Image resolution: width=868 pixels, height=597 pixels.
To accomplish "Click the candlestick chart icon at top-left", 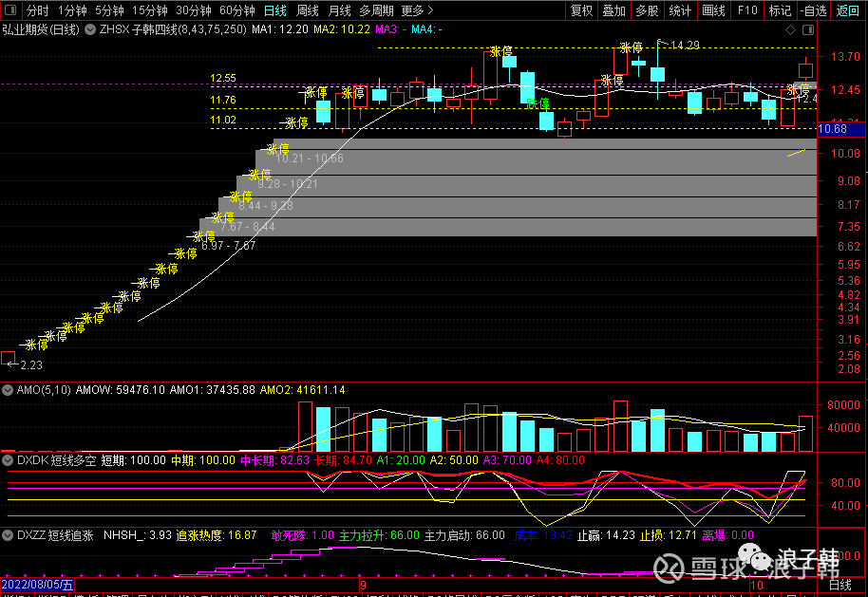I will click(x=11, y=11).
